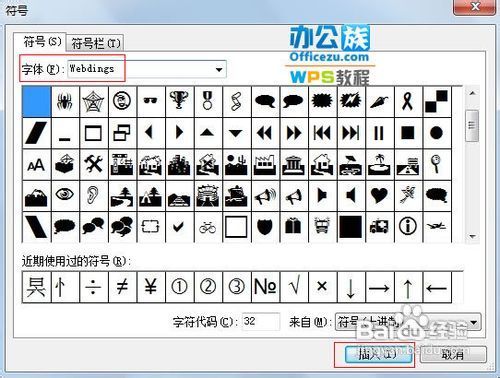Pick the magnifying glass symbol
The width and height of the screenshot is (500, 378).
tap(436, 165)
